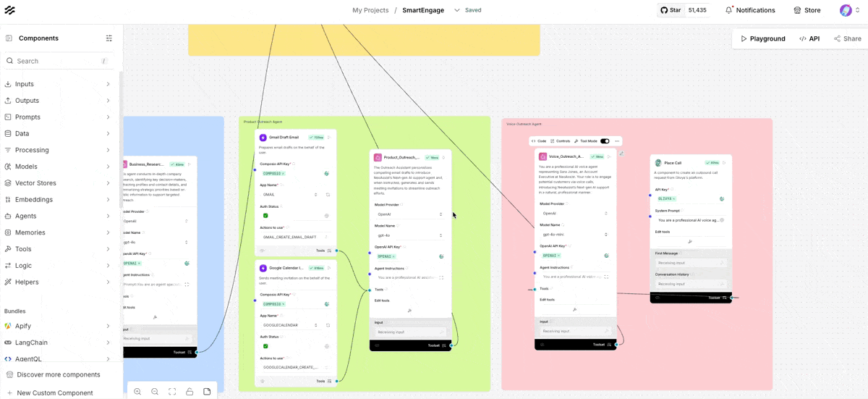Click edit icon beside Voice Outreach Agent node
This screenshot has width=868, height=399.
coord(621,153)
